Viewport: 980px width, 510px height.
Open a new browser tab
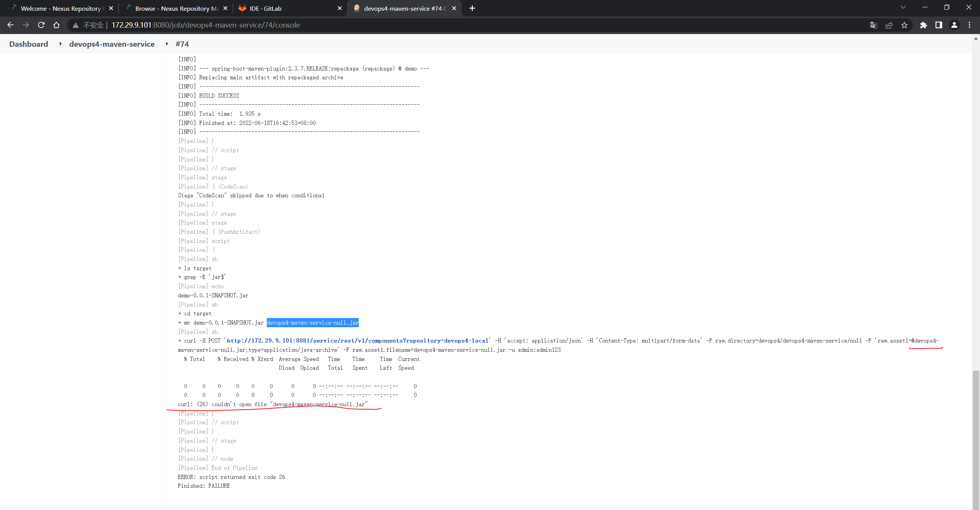(x=472, y=8)
